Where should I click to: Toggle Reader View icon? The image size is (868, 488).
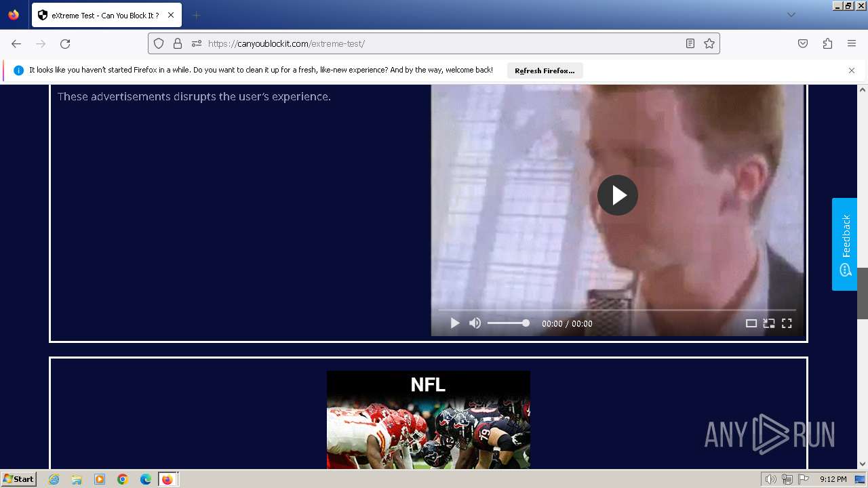pos(690,43)
